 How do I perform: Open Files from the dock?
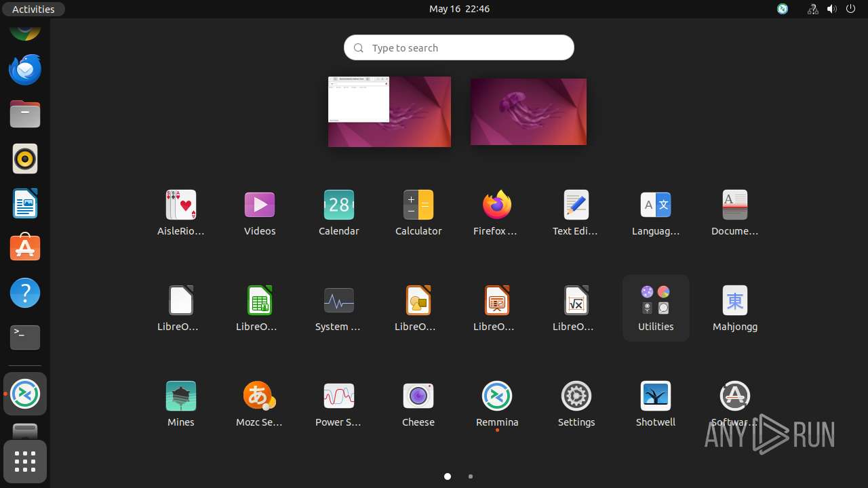[x=25, y=114]
